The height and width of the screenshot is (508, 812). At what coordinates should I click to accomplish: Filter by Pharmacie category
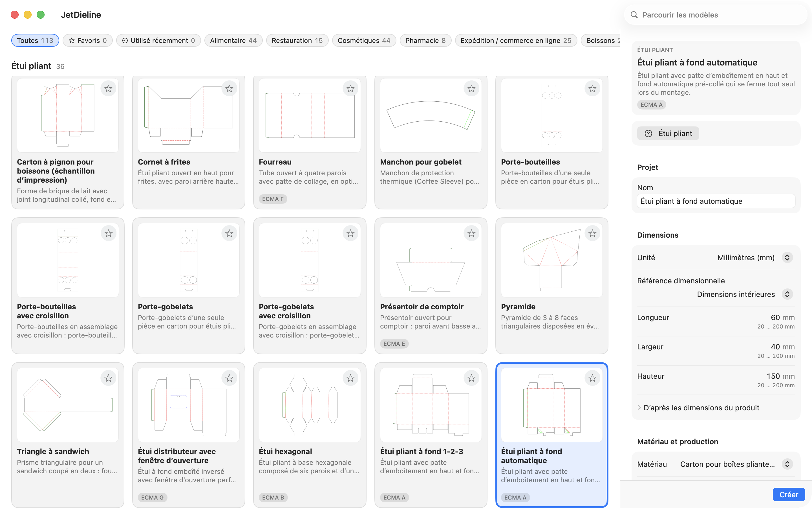coord(425,40)
